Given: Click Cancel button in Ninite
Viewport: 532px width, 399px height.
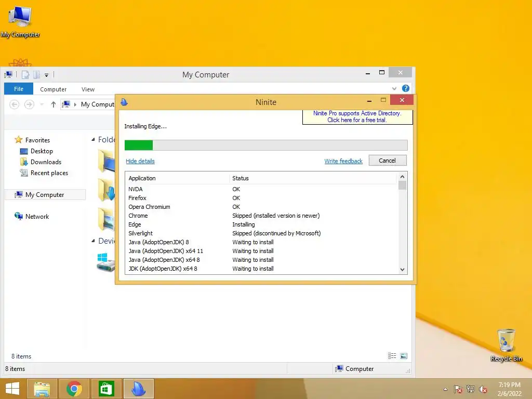Looking at the screenshot, I should [x=388, y=161].
